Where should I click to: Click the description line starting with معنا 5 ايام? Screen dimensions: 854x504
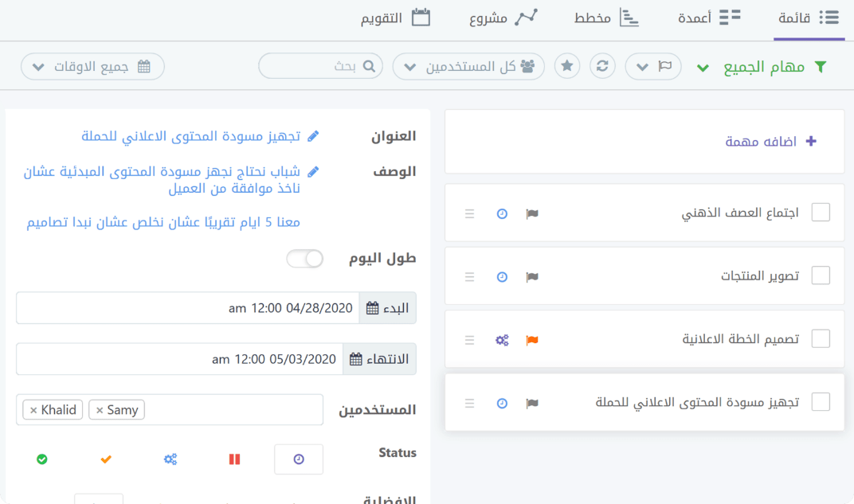point(163,222)
